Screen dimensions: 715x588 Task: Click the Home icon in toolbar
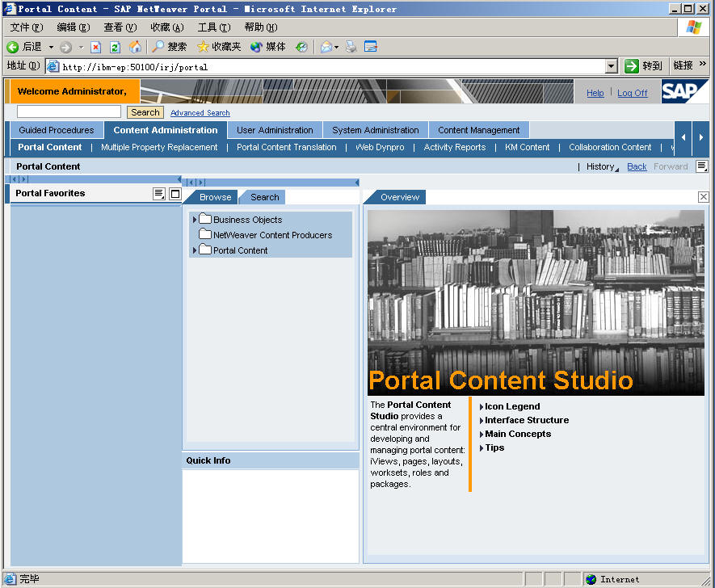135,47
